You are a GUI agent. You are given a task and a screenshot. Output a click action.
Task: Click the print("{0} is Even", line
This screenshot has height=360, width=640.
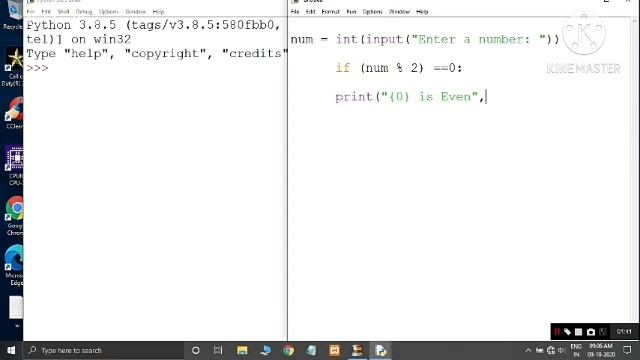coord(410,97)
